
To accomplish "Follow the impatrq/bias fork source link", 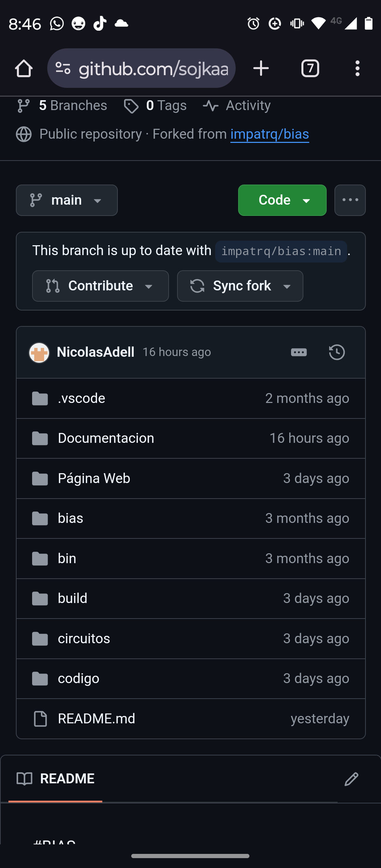I will [x=270, y=134].
